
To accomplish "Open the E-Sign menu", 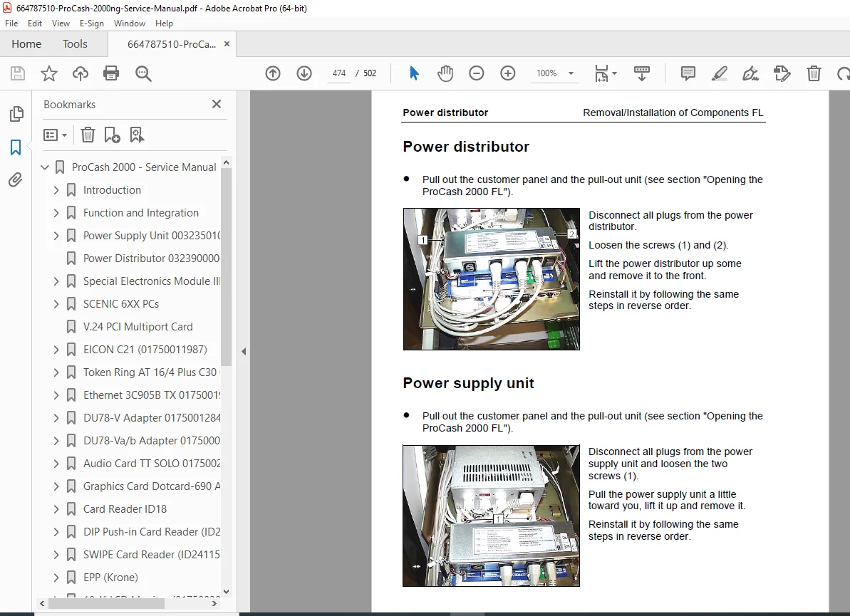I will point(92,24).
